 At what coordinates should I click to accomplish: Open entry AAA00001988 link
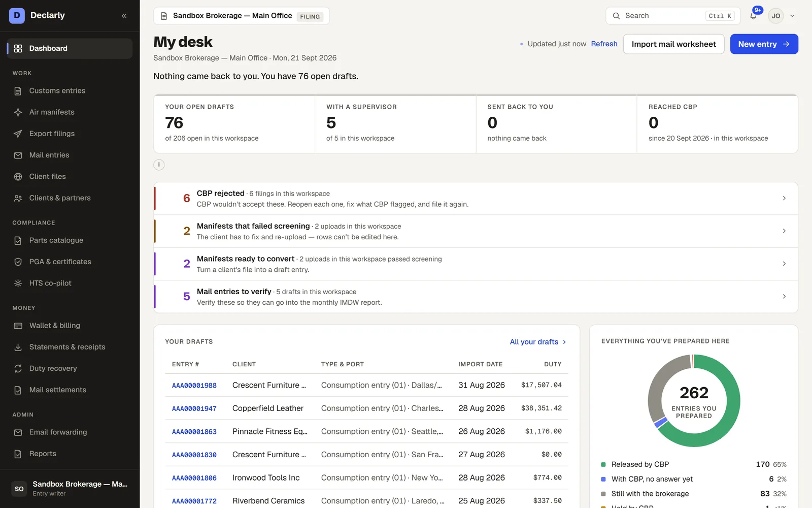194,386
